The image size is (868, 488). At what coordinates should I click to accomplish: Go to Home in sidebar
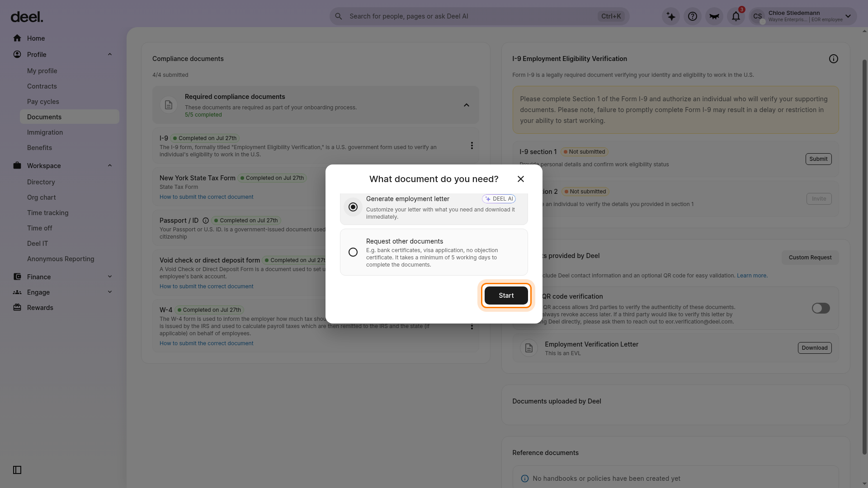(36, 38)
